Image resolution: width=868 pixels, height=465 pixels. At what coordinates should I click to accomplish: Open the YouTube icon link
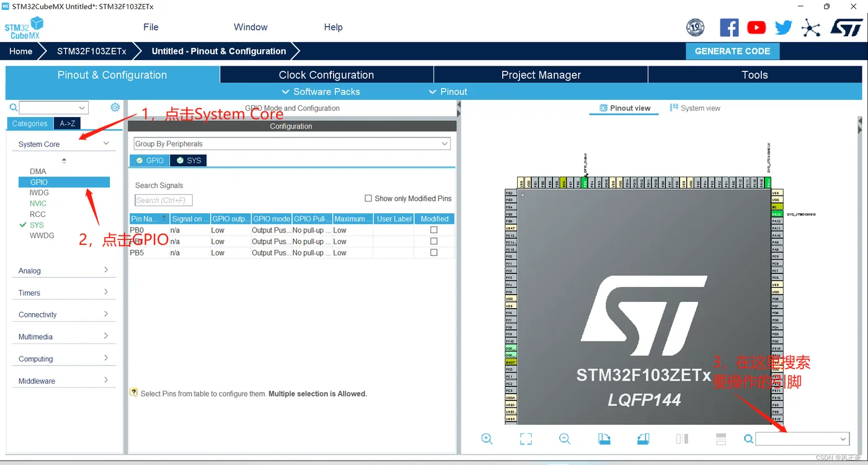click(756, 27)
